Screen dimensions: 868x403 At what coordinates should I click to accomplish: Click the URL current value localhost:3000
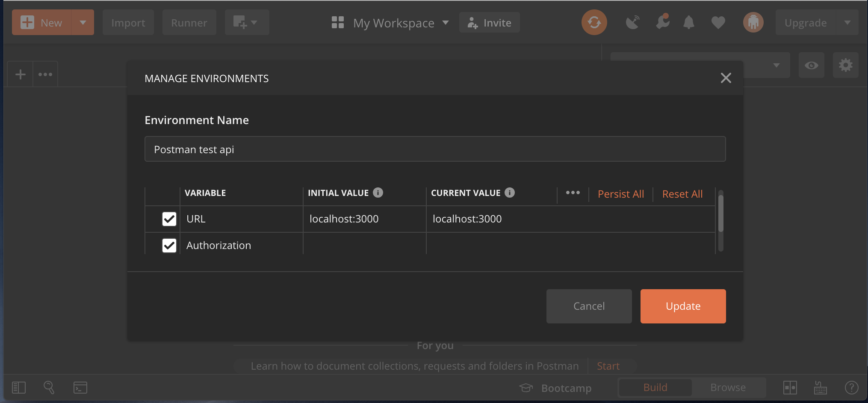[x=571, y=219]
